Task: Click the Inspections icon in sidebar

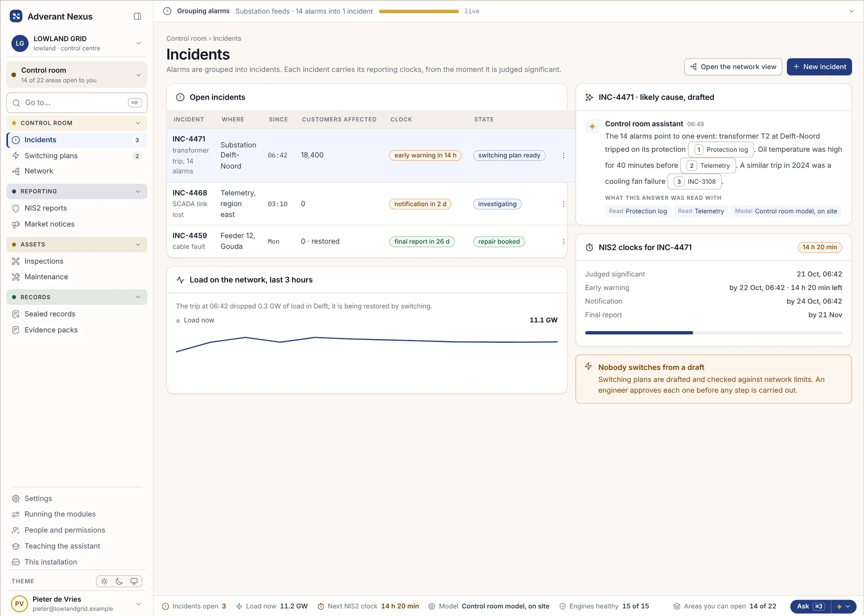Action: pyautogui.click(x=16, y=261)
